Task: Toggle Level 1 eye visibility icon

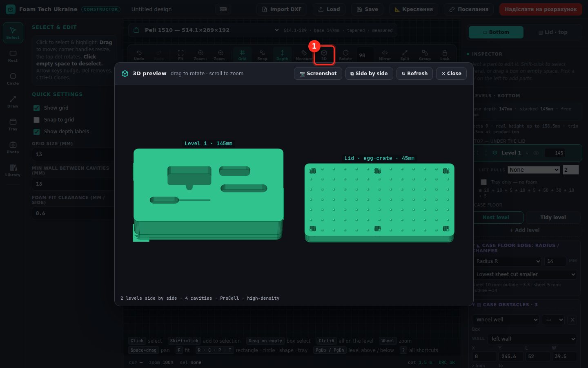Action: tap(536, 153)
